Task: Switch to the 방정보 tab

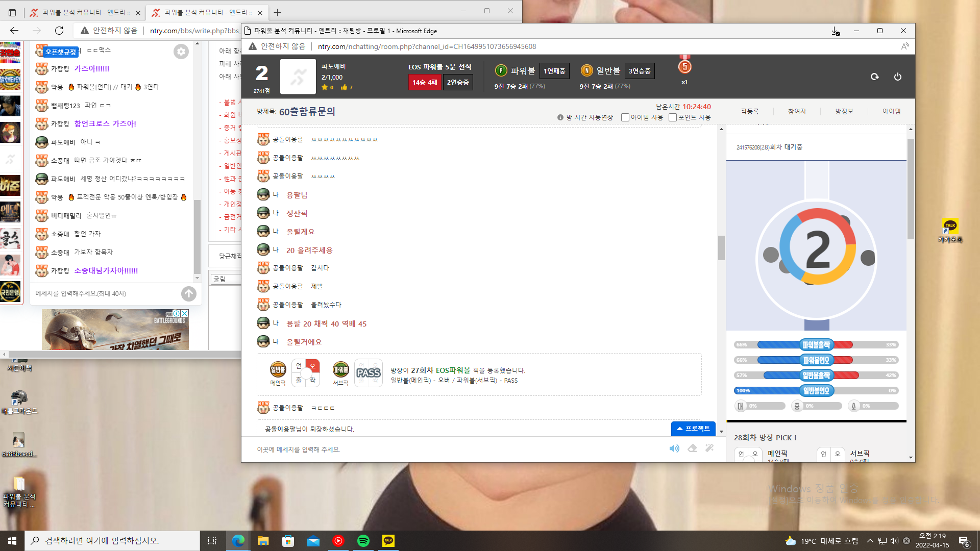Action: [844, 111]
